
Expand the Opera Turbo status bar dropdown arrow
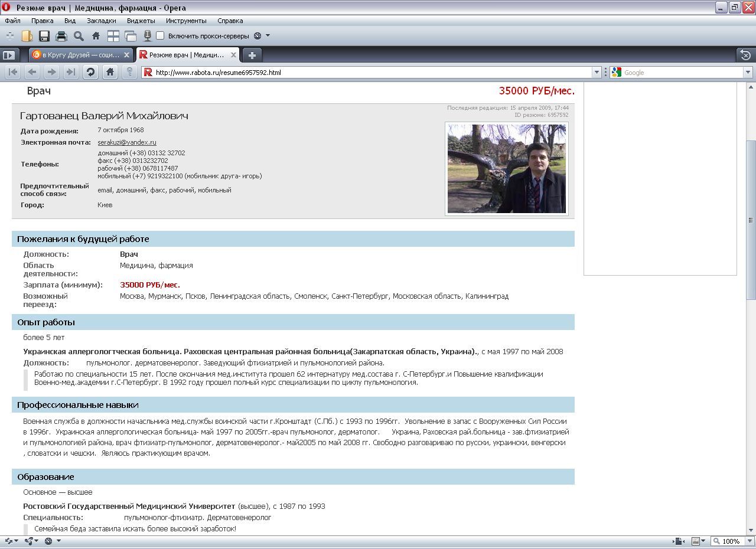[58, 541]
